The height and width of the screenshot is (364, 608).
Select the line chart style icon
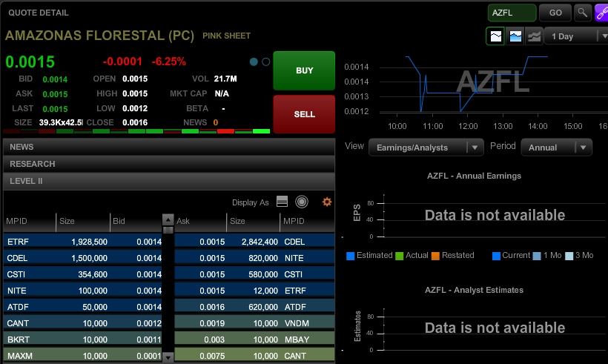(495, 36)
